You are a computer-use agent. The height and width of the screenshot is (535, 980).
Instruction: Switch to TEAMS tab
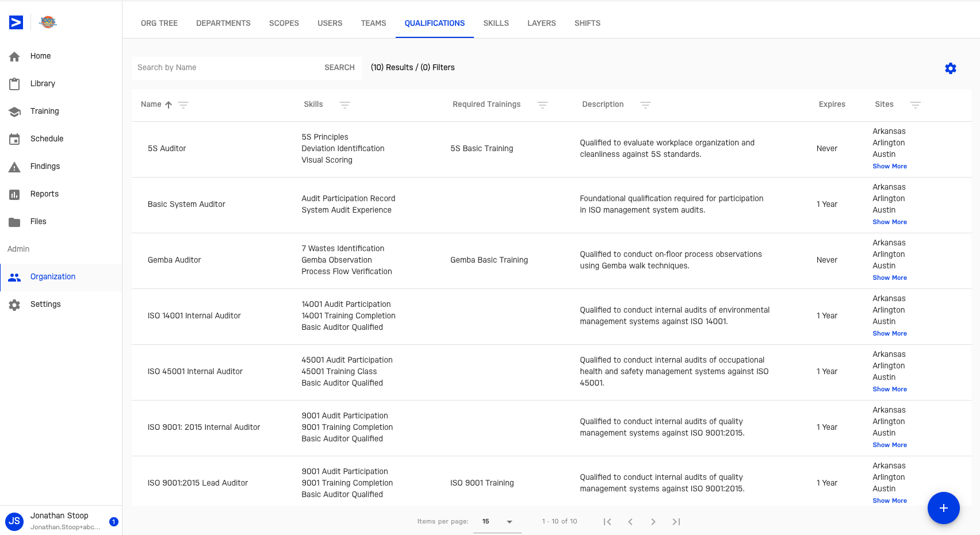(x=374, y=23)
